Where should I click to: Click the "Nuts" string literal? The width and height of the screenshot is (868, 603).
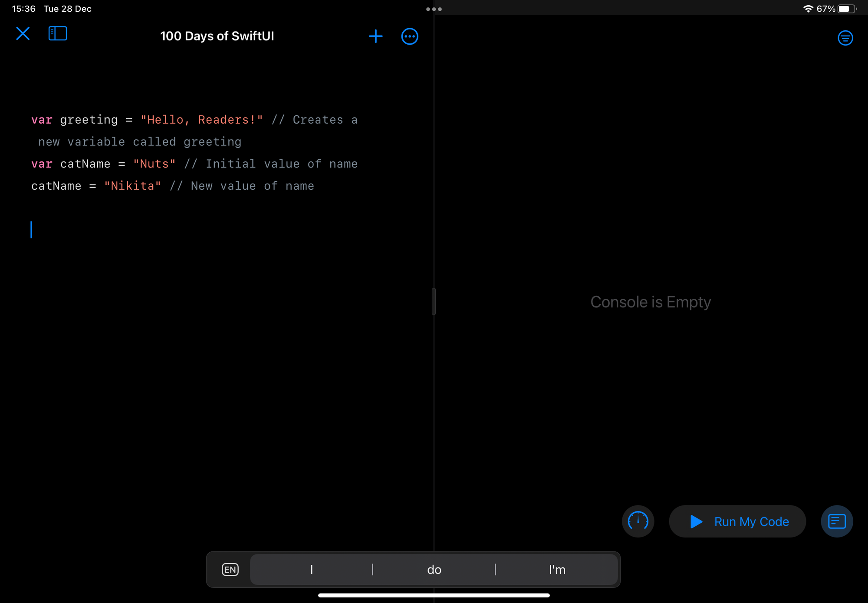[x=154, y=164]
